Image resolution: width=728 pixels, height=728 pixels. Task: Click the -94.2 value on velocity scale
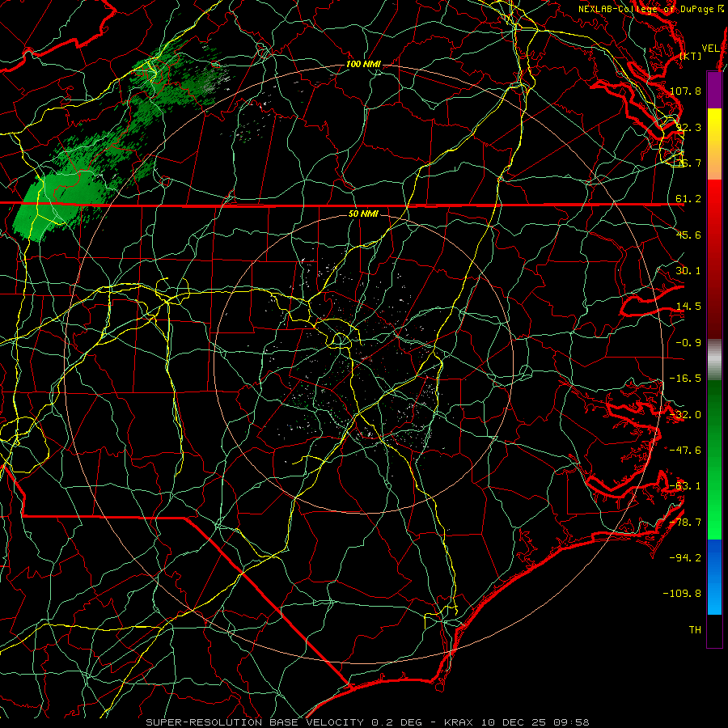coord(685,558)
